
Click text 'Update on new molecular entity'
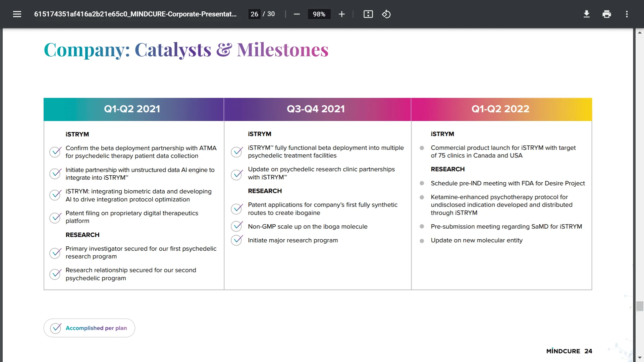click(x=477, y=240)
